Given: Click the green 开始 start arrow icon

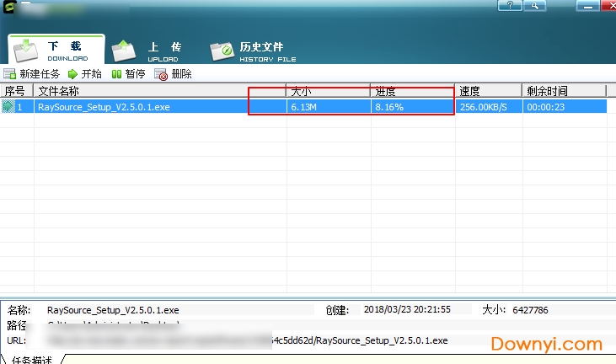Looking at the screenshot, I should (x=72, y=74).
